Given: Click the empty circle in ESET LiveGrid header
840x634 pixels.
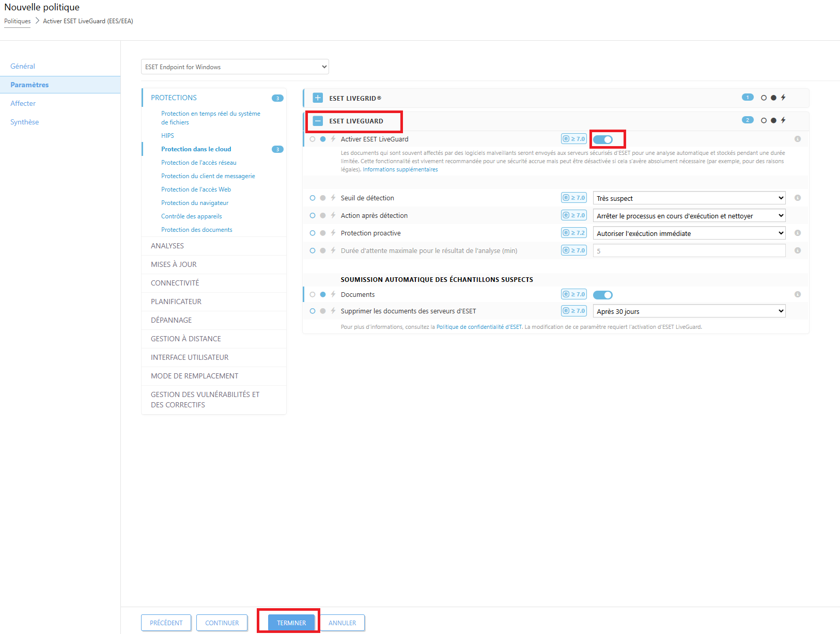Looking at the screenshot, I should click(764, 98).
